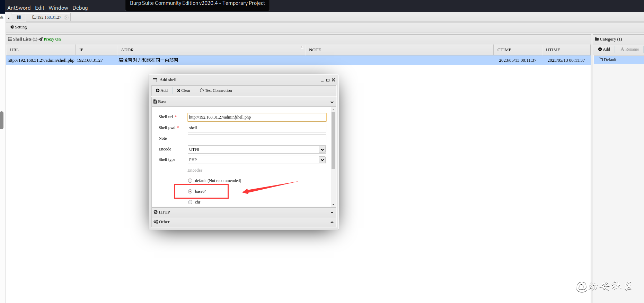
Task: Expand the Other section
Action: (x=244, y=222)
